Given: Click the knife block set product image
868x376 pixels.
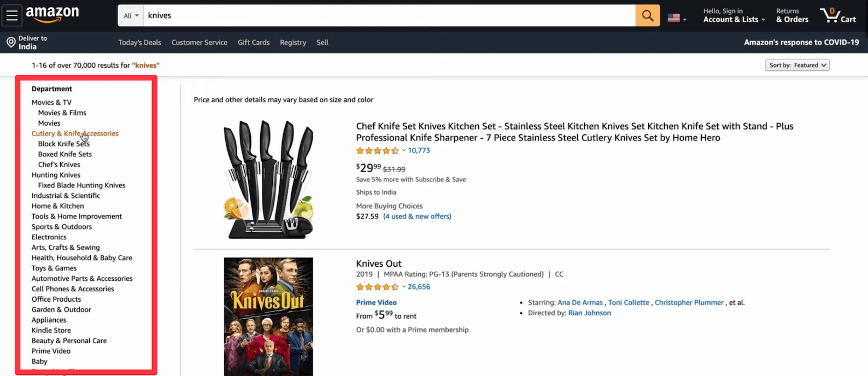Looking at the screenshot, I should (268, 179).
